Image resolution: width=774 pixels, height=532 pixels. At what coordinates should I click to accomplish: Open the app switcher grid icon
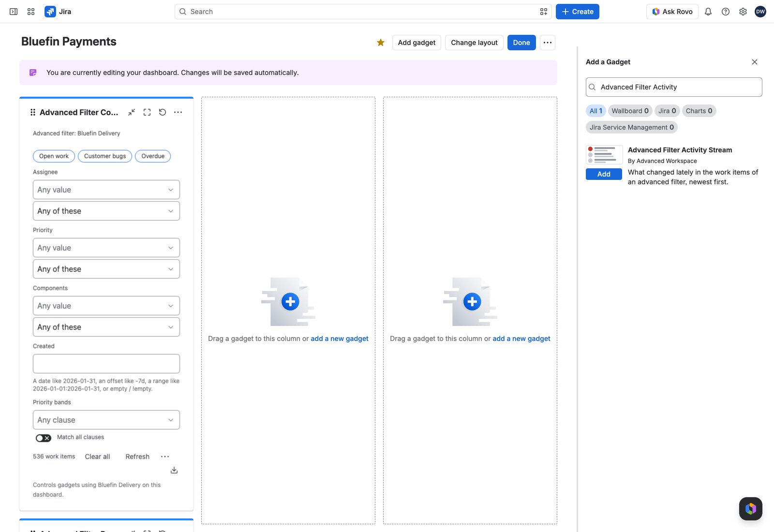[x=31, y=12]
